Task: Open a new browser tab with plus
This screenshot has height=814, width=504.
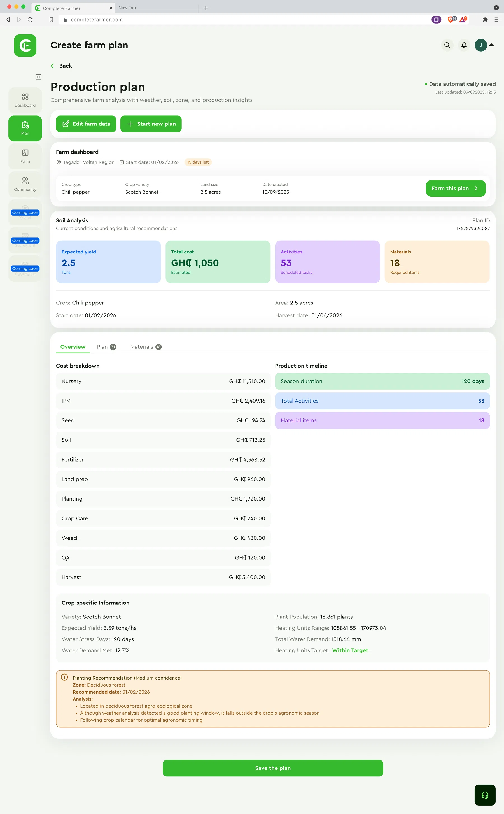Action: (206, 8)
